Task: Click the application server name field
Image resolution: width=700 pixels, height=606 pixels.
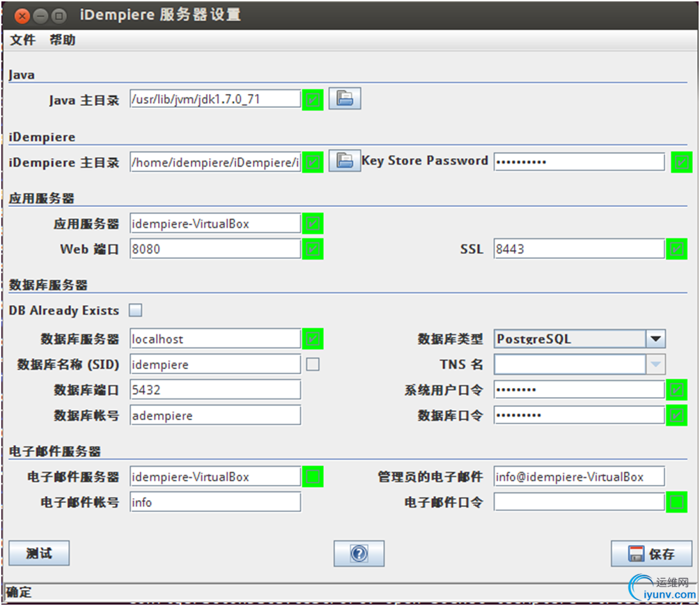Action: click(x=215, y=224)
